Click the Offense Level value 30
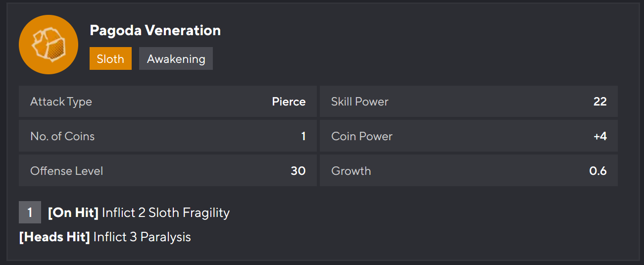This screenshot has height=265, width=644. pyautogui.click(x=298, y=171)
